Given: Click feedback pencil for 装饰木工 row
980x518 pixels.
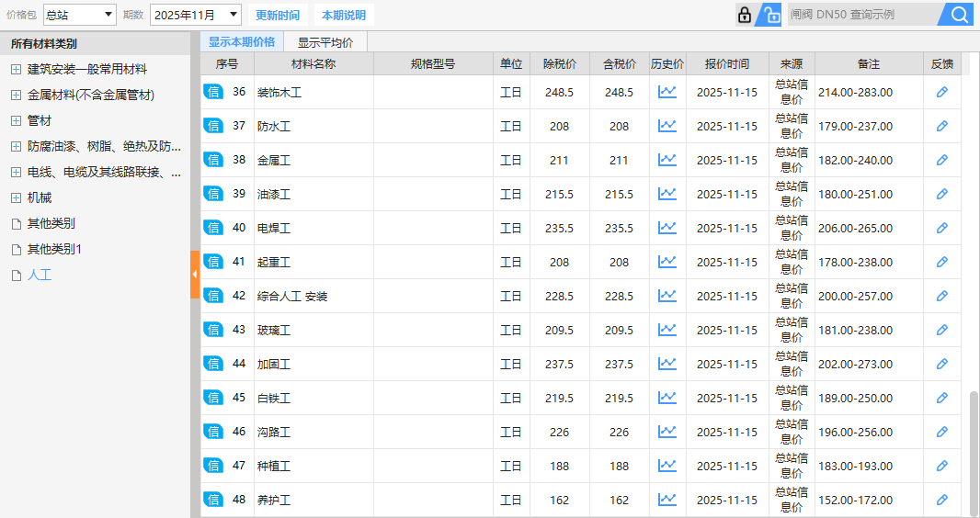Looking at the screenshot, I should point(942,92).
